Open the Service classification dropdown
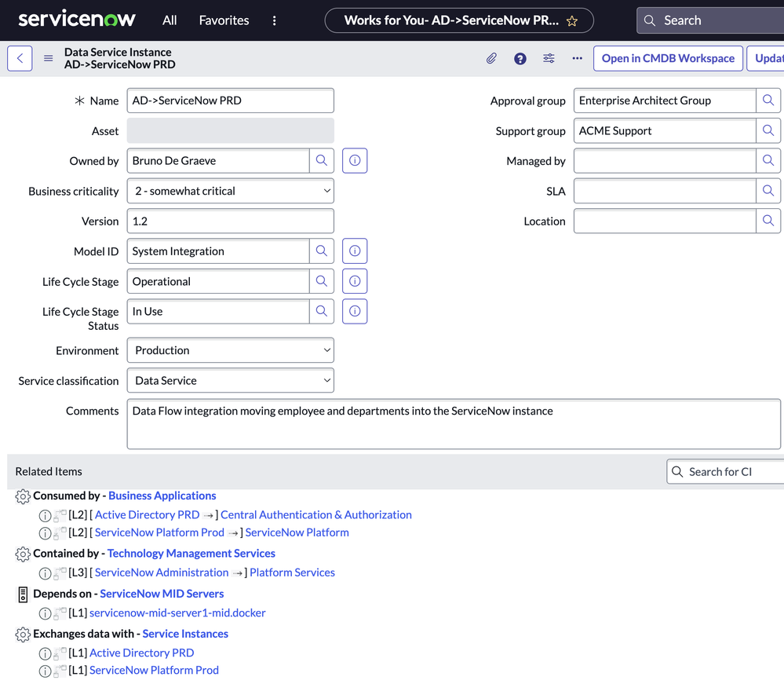 [230, 380]
